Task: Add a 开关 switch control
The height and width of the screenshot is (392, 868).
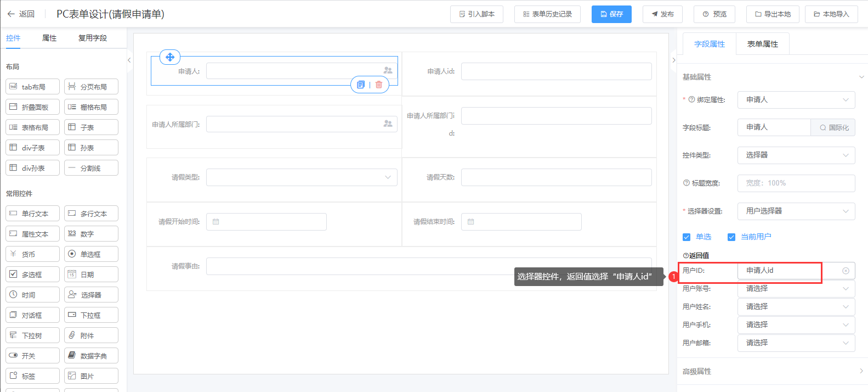Action: [32, 356]
